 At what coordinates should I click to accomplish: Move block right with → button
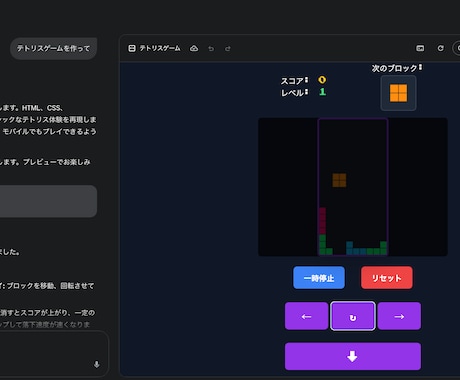[x=399, y=316]
